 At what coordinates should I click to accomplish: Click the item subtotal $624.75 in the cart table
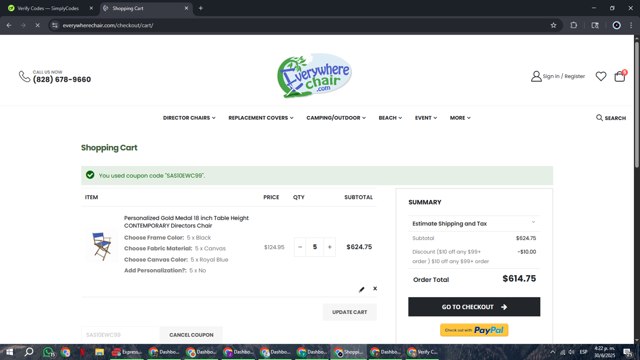[x=359, y=247]
